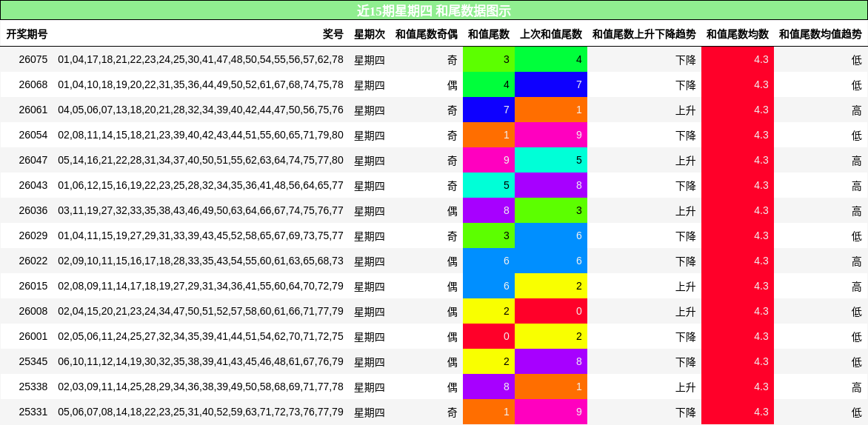This screenshot has height=425, width=868.
Task: Select draw number 25331
Action: click(33, 412)
